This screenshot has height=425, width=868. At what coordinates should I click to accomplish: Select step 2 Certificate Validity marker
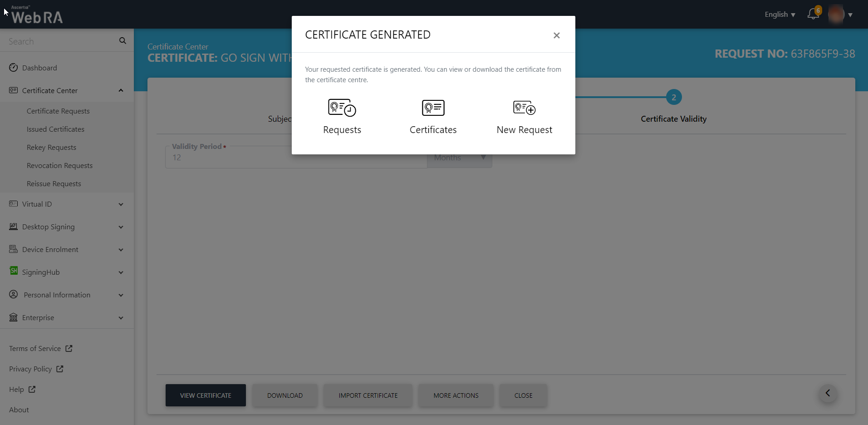tap(673, 97)
